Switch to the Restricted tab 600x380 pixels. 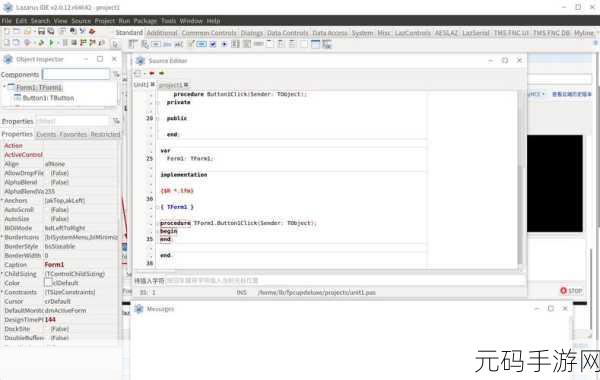pos(105,134)
